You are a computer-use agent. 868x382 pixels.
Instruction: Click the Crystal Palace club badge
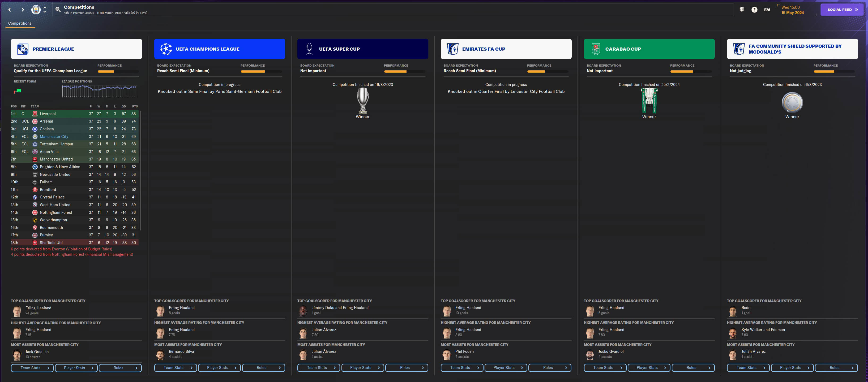tap(35, 197)
